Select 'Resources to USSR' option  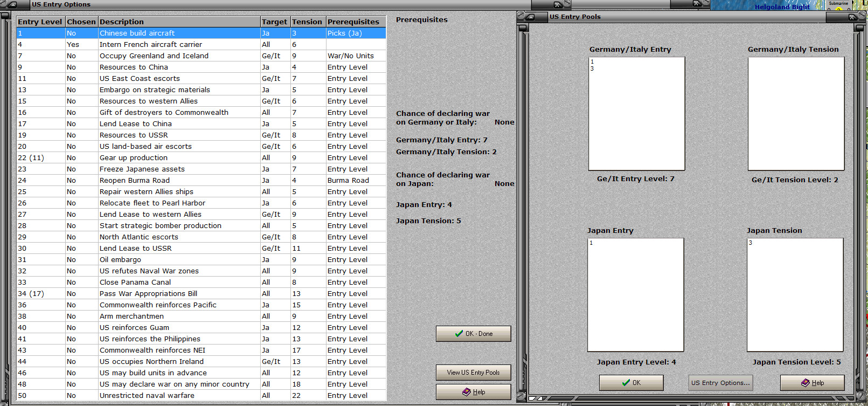(202, 135)
